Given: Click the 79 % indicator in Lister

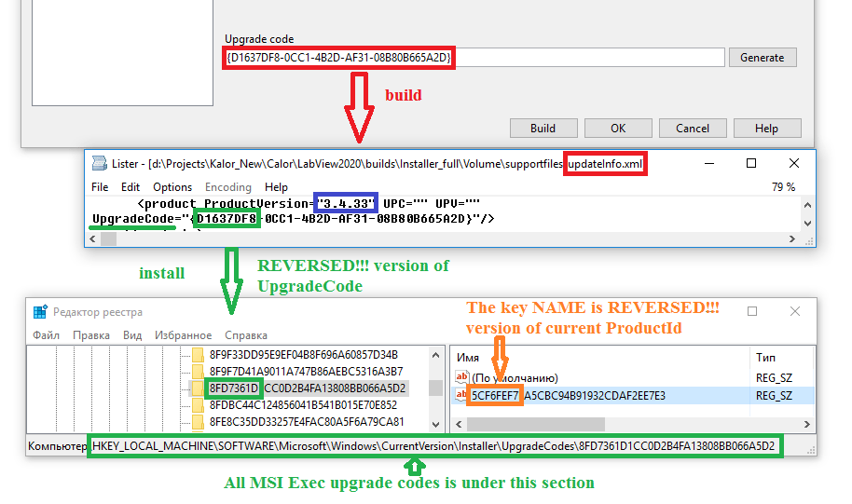Looking at the screenshot, I should pyautogui.click(x=784, y=187).
